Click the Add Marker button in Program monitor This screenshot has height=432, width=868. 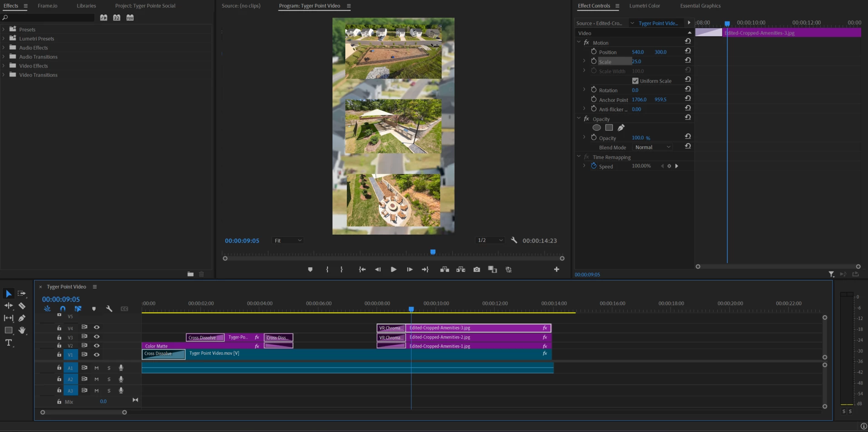pyautogui.click(x=310, y=270)
